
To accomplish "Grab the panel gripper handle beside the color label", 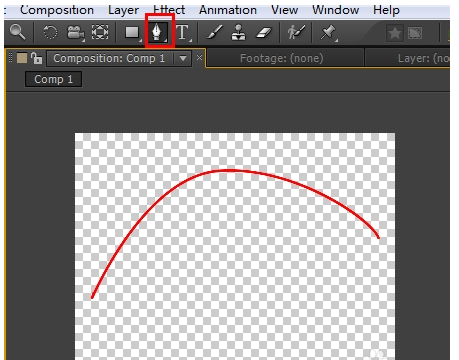I will [11, 57].
